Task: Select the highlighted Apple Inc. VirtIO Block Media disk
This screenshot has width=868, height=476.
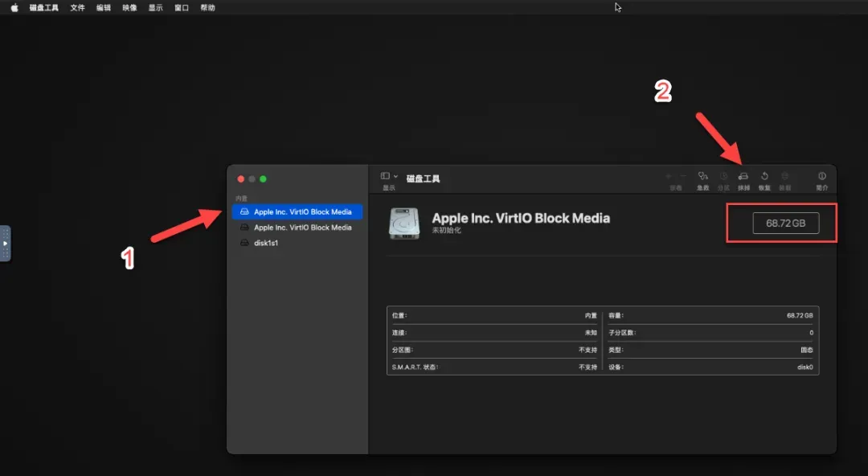Action: (297, 211)
